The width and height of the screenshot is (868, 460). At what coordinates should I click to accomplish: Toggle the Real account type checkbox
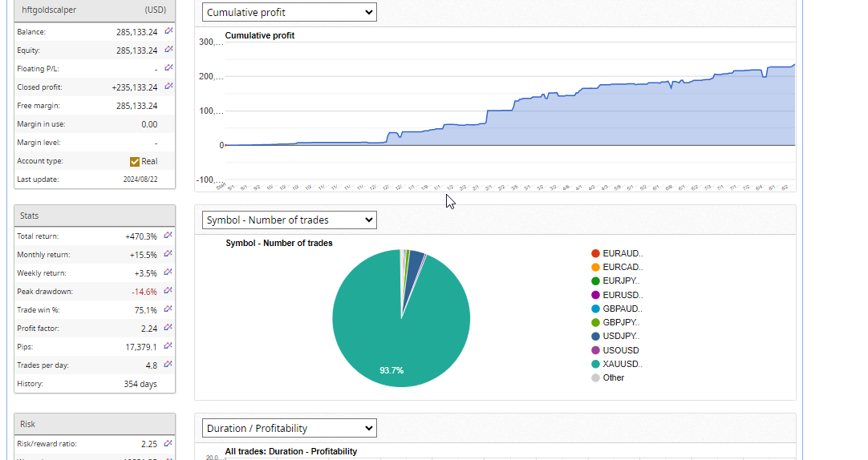[x=135, y=161]
